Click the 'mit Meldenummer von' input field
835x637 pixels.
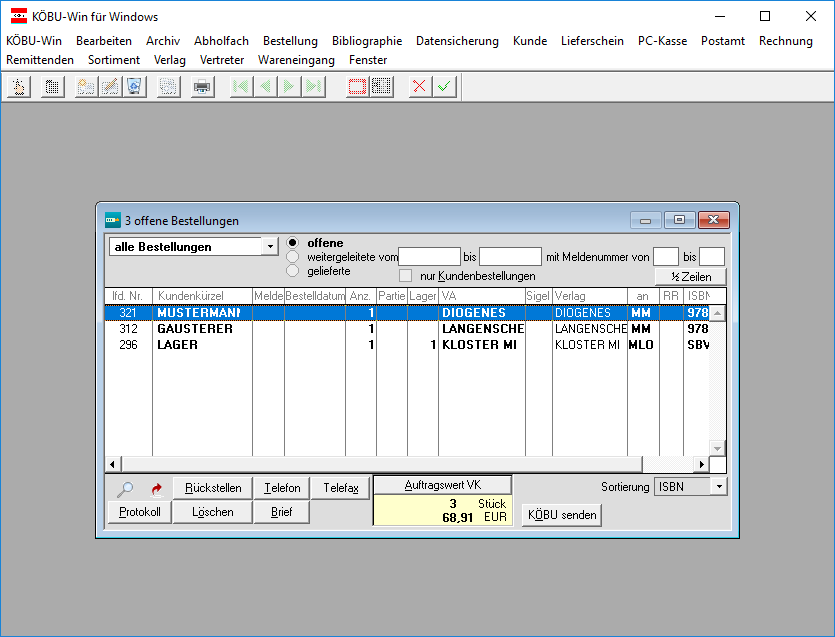(x=666, y=257)
